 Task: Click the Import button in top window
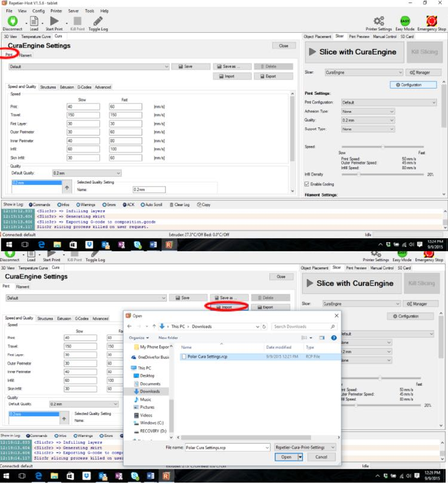tap(232, 76)
